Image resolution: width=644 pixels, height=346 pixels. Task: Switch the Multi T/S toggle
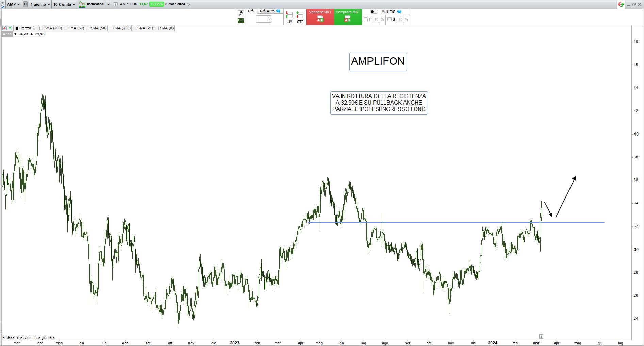pos(374,12)
